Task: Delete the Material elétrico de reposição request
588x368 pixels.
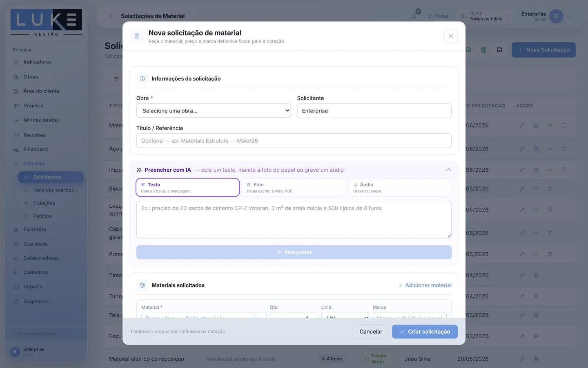Action: pyautogui.click(x=536, y=359)
